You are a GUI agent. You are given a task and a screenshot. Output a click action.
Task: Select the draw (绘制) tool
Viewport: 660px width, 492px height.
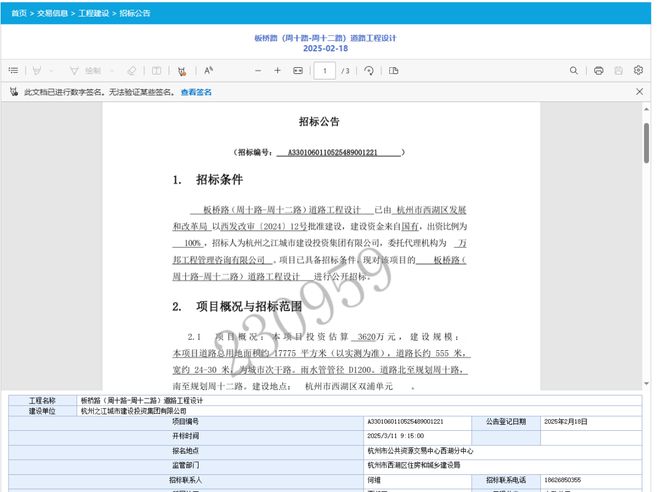[85, 71]
